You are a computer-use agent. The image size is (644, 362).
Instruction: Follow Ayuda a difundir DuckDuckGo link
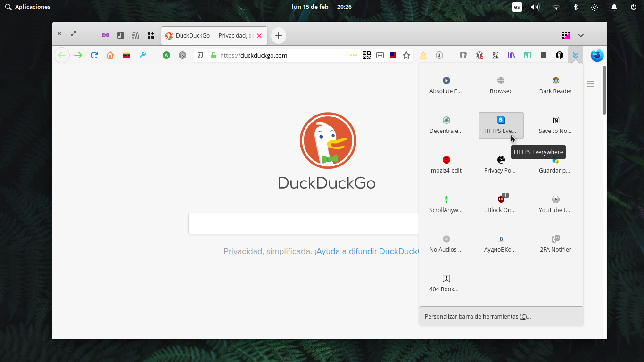[x=366, y=252]
